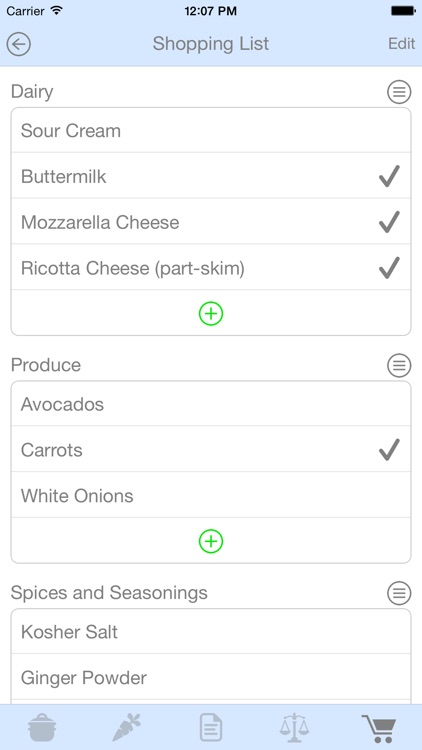422x750 pixels.
Task: Open the Produce section menu icon
Action: click(x=399, y=365)
